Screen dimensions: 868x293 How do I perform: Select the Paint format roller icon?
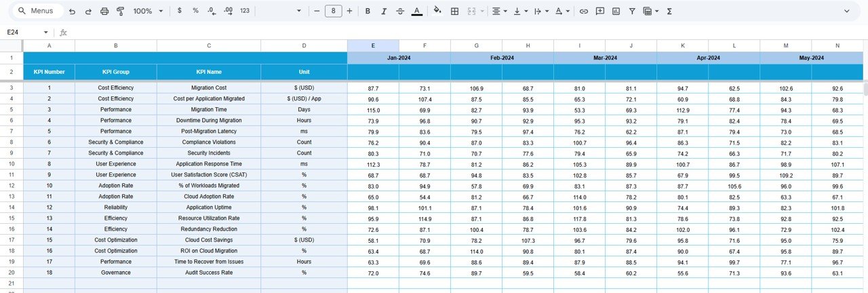point(120,12)
